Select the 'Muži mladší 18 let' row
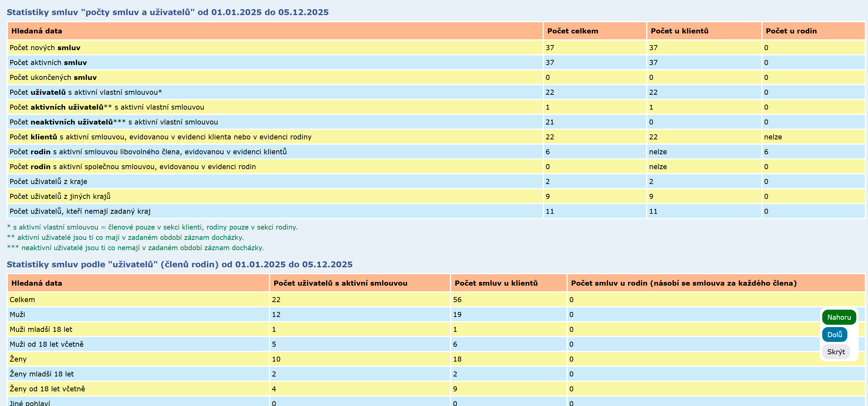868x406 pixels. 41,329
